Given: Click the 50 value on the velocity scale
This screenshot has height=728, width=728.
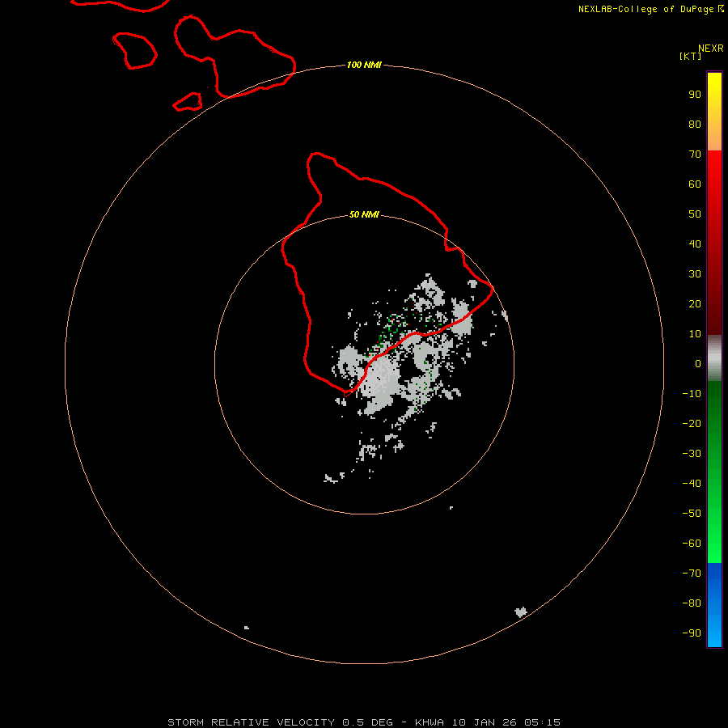Looking at the screenshot, I should coord(695,214).
